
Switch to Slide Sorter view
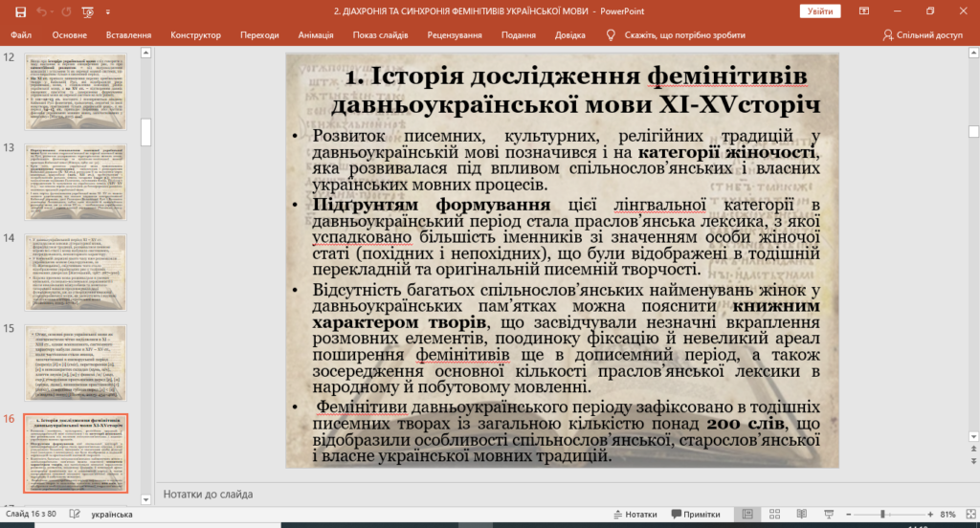774,515
